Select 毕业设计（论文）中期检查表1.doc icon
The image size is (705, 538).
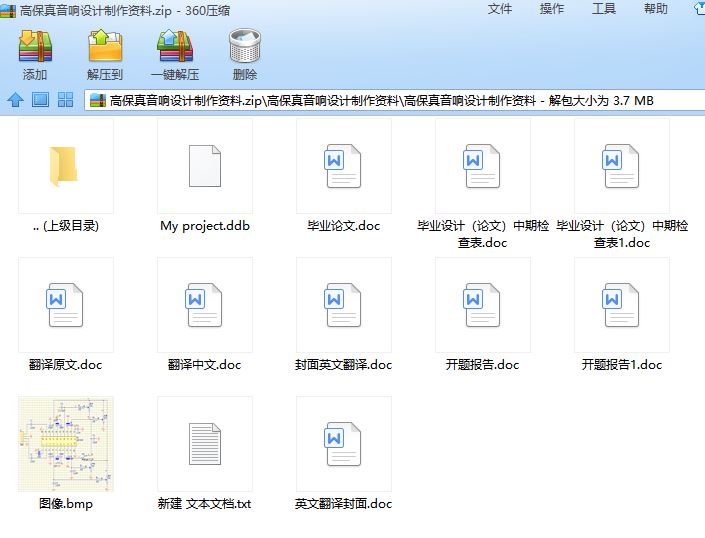(621, 166)
